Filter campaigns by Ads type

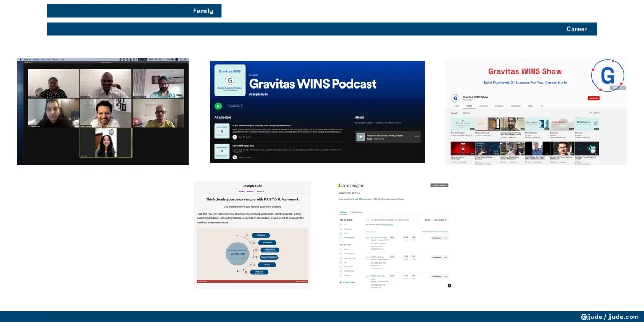tap(343, 262)
